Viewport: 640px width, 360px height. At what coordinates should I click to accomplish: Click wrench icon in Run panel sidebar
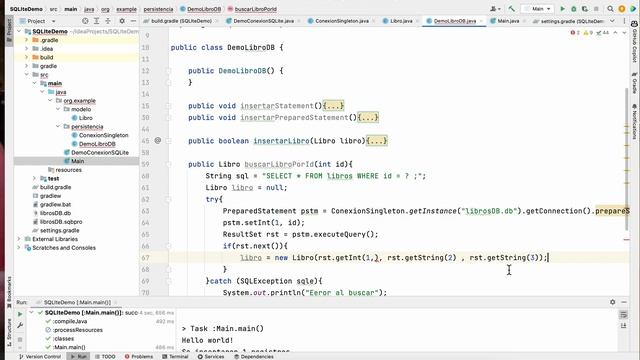click(20, 325)
